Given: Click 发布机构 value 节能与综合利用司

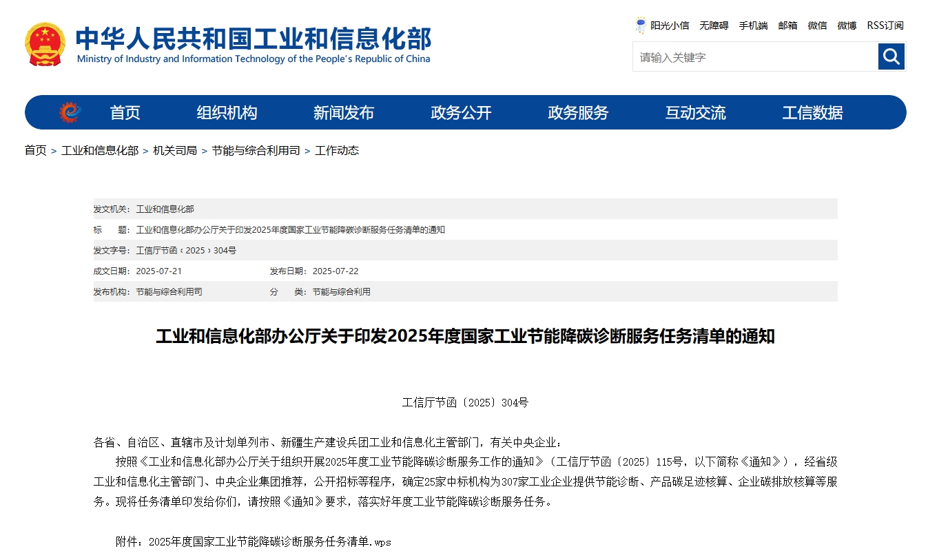Looking at the screenshot, I should tap(169, 292).
